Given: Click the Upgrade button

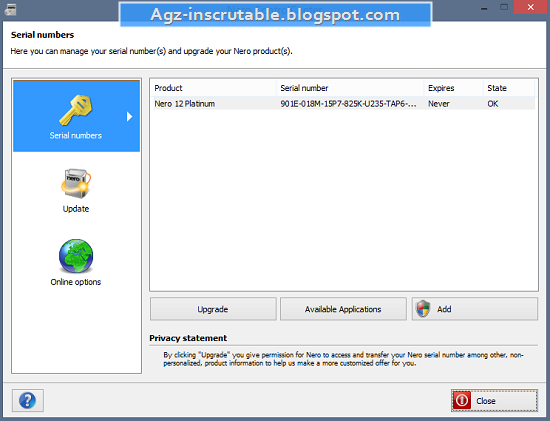Looking at the screenshot, I should [213, 309].
